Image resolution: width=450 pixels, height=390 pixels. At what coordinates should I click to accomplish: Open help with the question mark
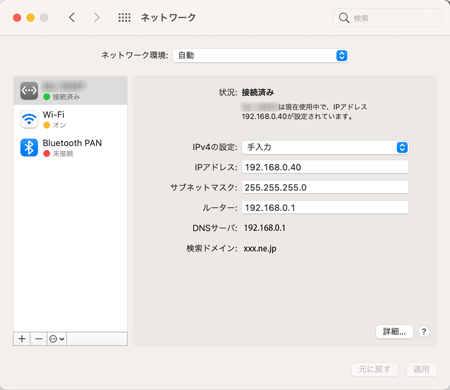(424, 332)
